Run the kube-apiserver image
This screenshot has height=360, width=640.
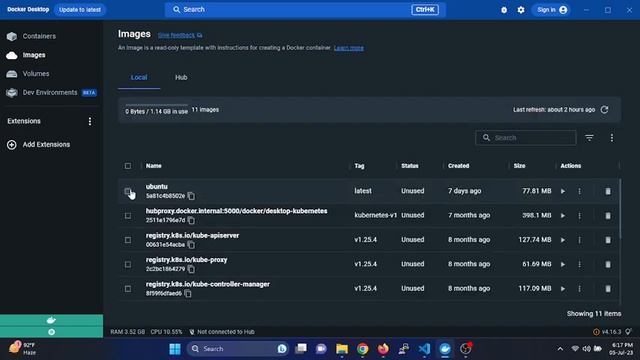(x=563, y=240)
